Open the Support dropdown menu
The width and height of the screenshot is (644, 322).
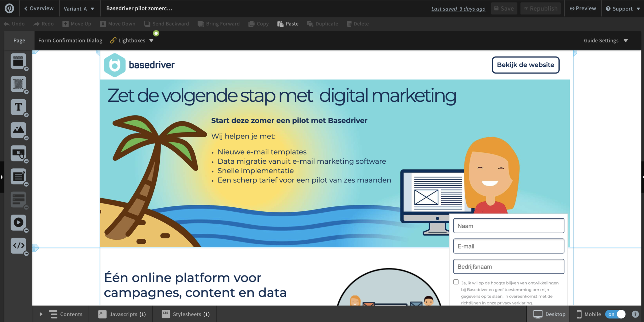click(x=623, y=9)
